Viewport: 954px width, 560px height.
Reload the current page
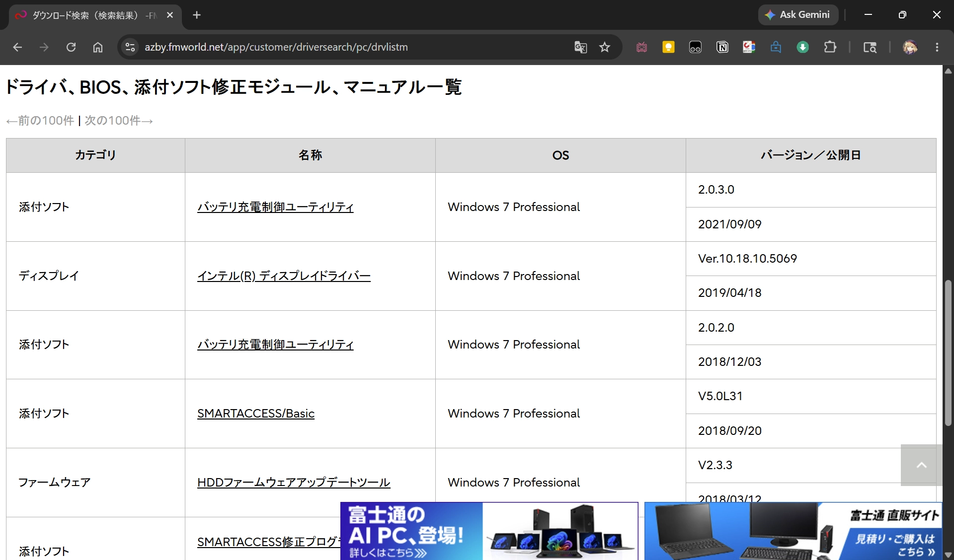[x=71, y=47]
